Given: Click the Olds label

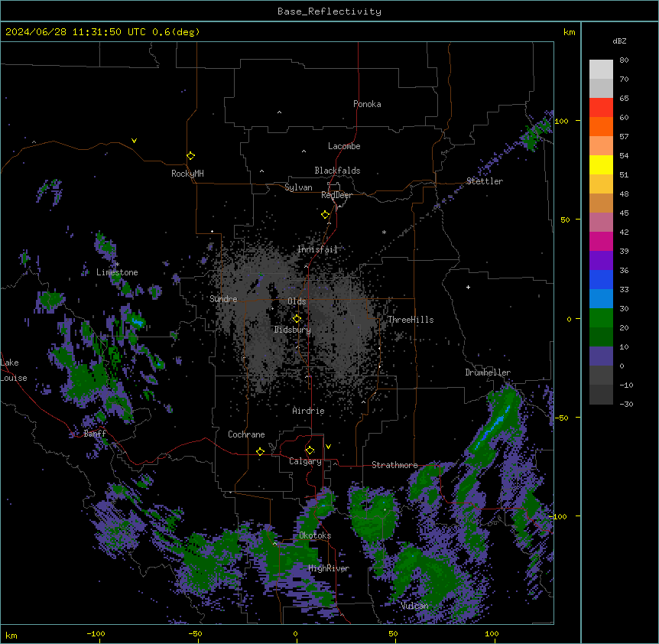Looking at the screenshot, I should 297,301.
